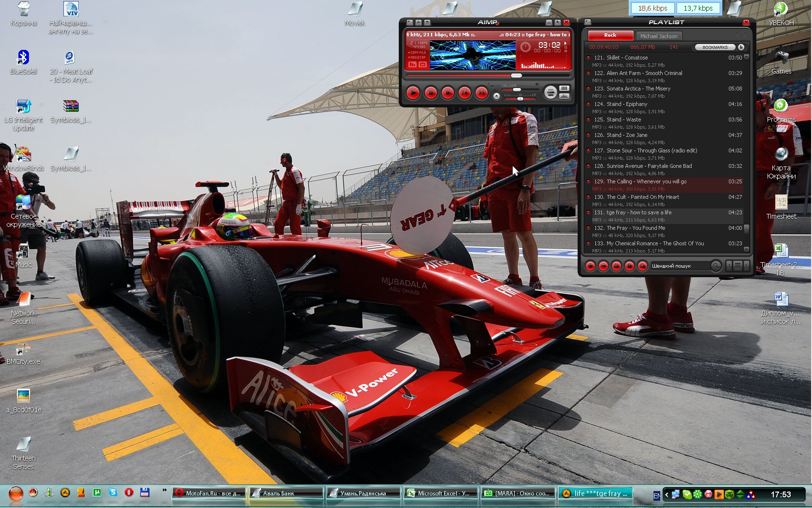The height and width of the screenshot is (508, 812).
Task: Switch to 'MotoFan.Ru' taskbar button
Action: point(209,493)
